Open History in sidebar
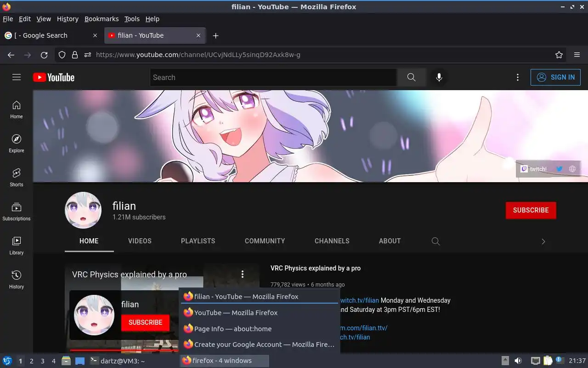Screen dimensions: 588x368 point(17,280)
